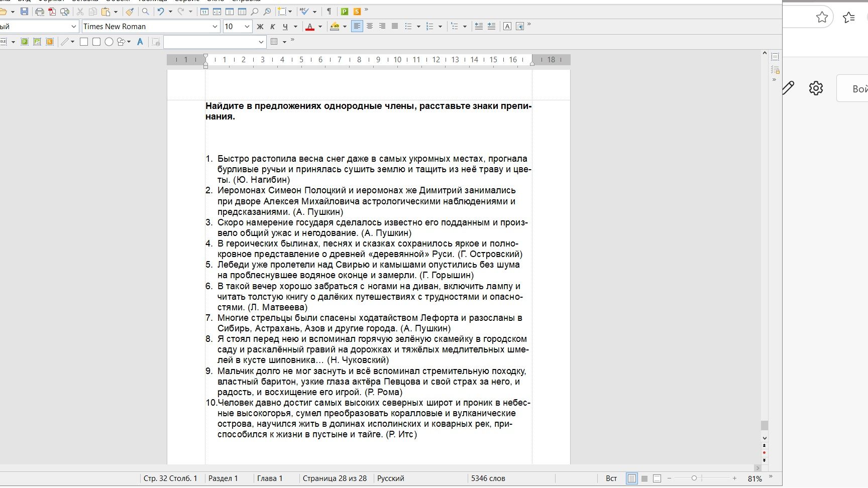Cut the selection with the scissors icon
Viewport: 868px width, 488px height.
pos(80,12)
